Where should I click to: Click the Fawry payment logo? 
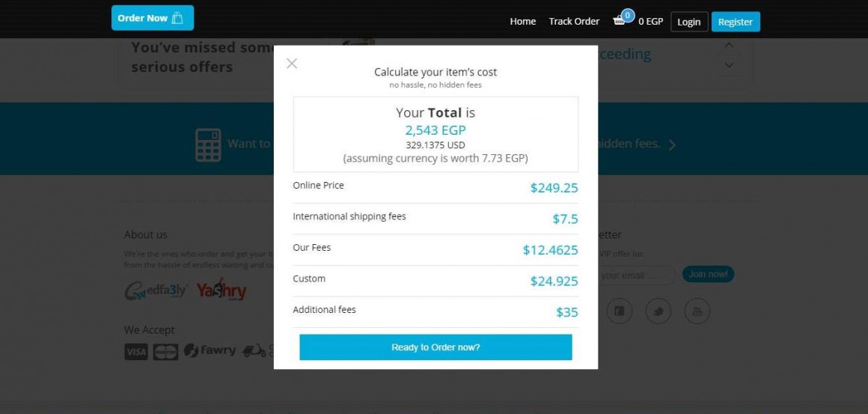click(x=210, y=351)
